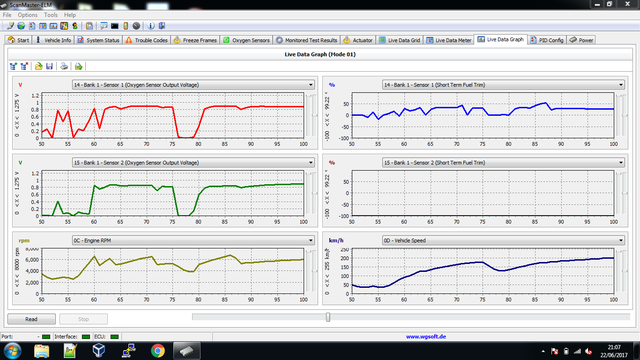Switch to the Vehicle Info tab
640x360 pixels.
[53, 40]
